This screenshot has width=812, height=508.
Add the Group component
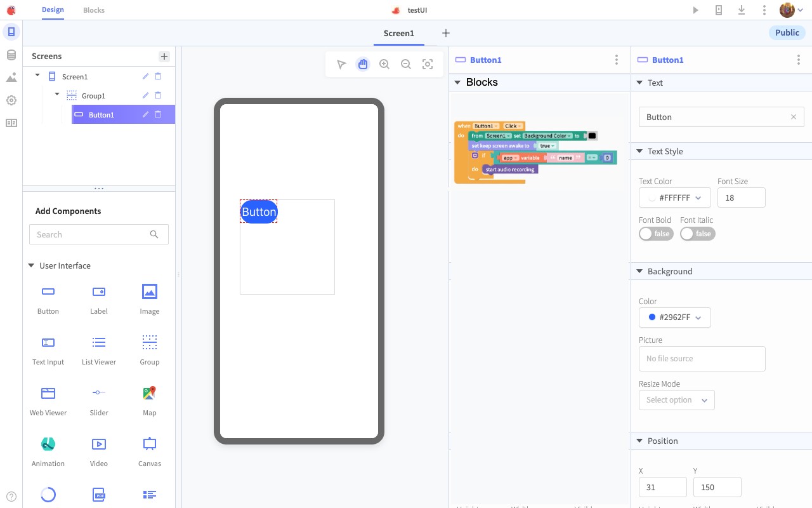[x=150, y=350]
